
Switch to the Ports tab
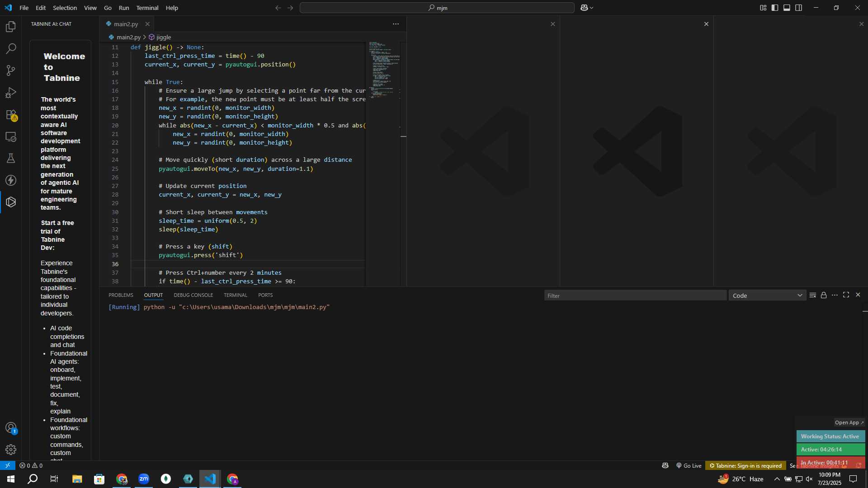[x=265, y=295]
